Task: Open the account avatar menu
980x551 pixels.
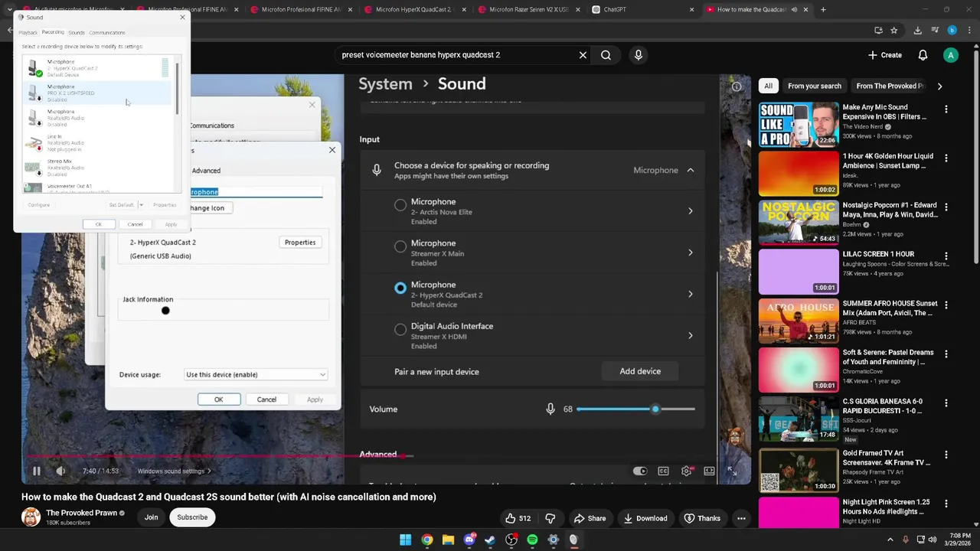Action: pos(951,55)
